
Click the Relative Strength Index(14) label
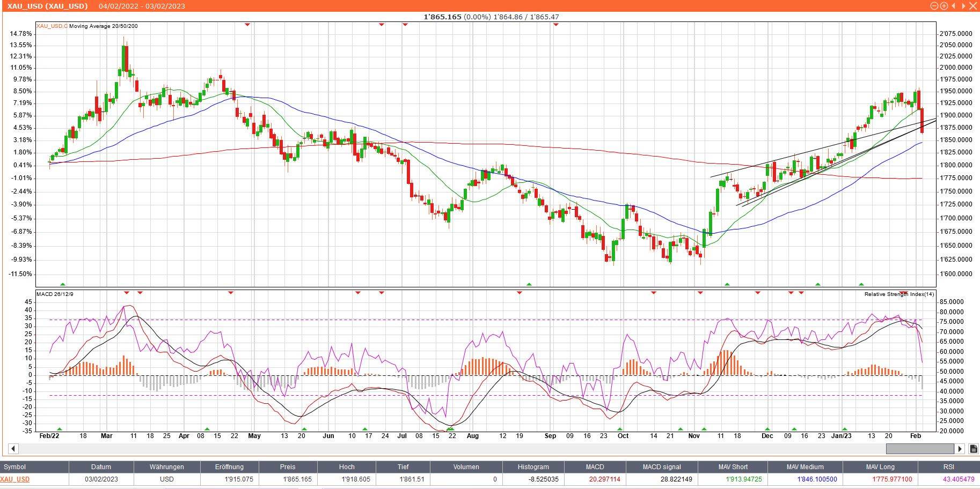pos(899,294)
